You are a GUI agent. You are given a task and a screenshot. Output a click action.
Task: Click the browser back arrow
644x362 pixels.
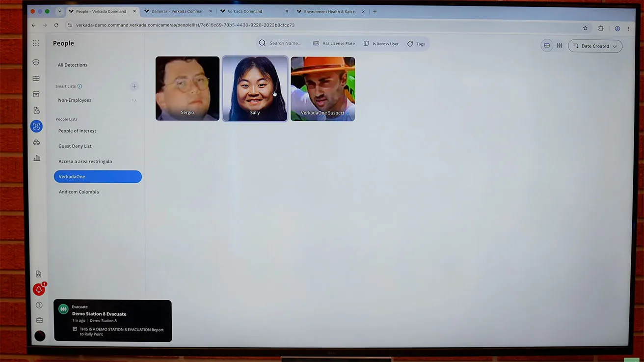click(x=33, y=25)
